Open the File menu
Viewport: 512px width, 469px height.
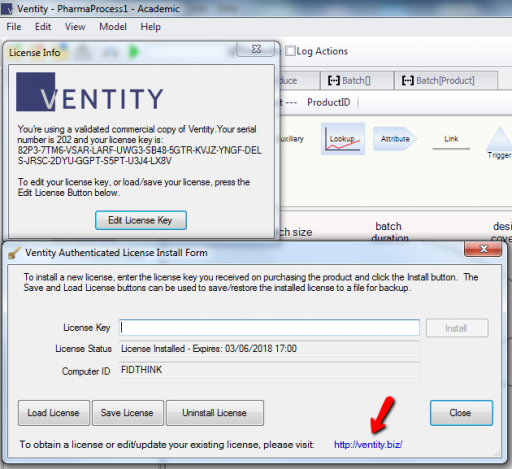click(x=14, y=27)
